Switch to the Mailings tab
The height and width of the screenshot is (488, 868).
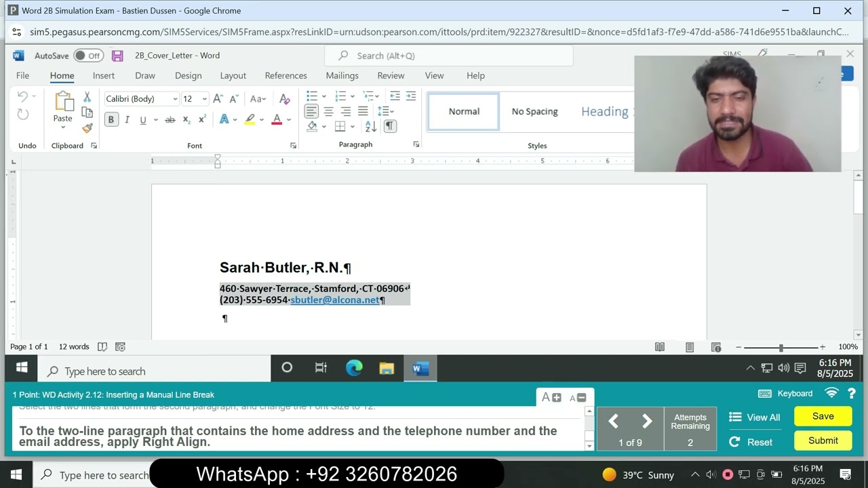tap(342, 75)
